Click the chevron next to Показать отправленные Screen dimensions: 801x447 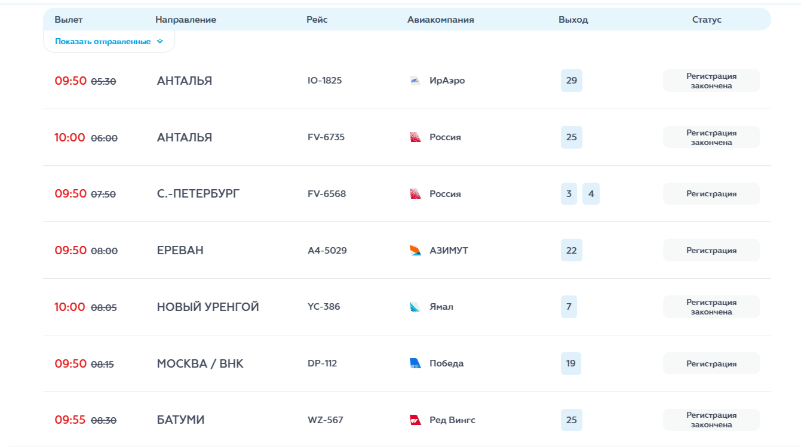pos(160,41)
